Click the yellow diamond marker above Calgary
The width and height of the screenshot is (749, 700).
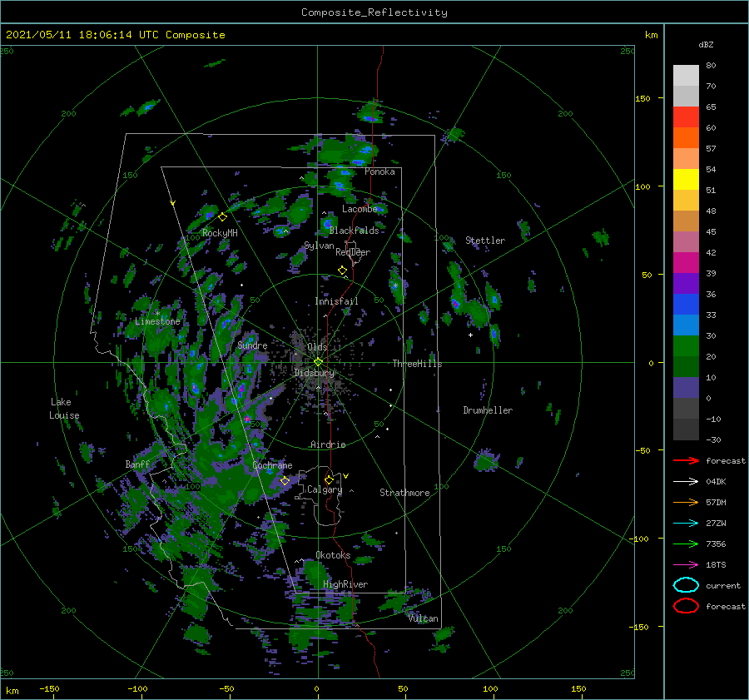click(x=329, y=479)
